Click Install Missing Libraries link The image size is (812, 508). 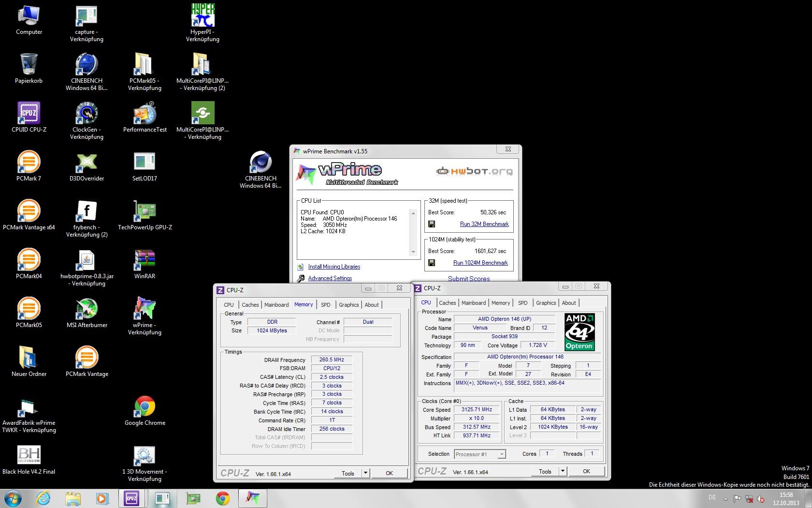[334, 267]
